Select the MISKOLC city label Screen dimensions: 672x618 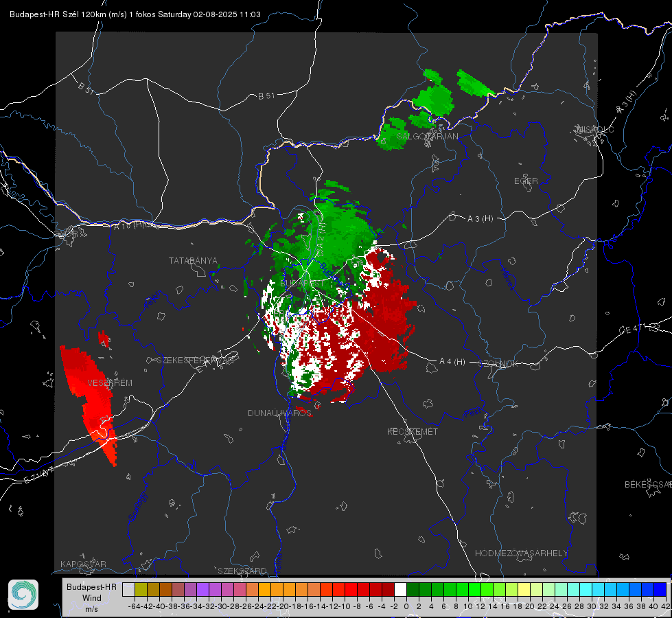[x=595, y=130]
